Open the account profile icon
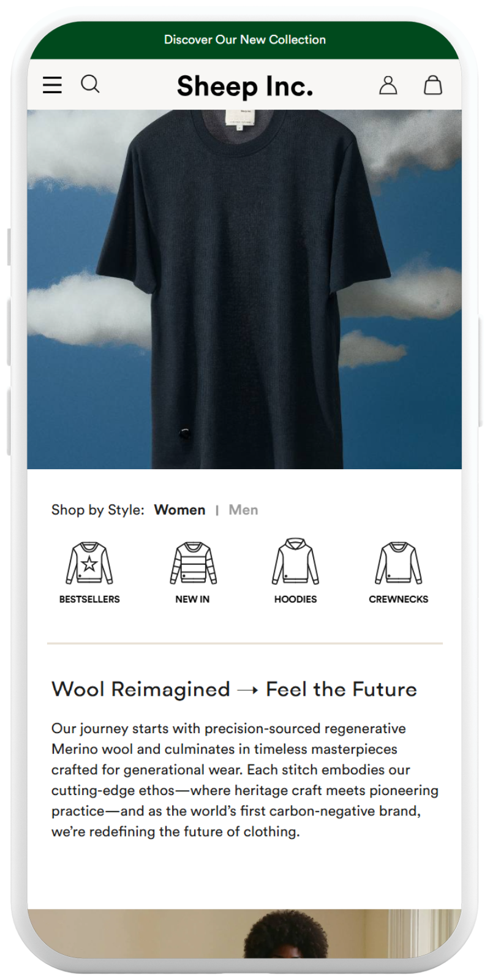Image resolution: width=490 pixels, height=980 pixels. pyautogui.click(x=388, y=85)
